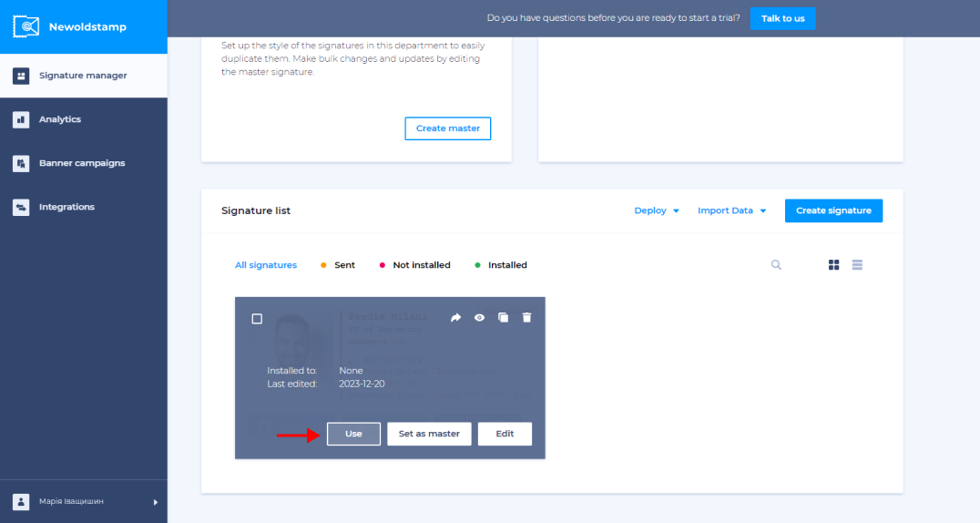
Task: Click the Use button on signature
Action: coord(353,434)
